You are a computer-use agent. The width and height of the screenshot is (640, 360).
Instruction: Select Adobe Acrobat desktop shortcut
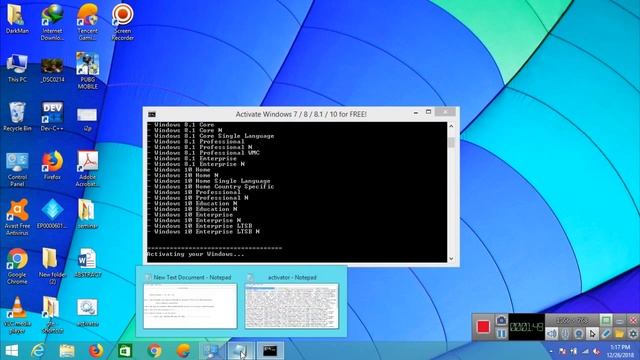[87, 169]
